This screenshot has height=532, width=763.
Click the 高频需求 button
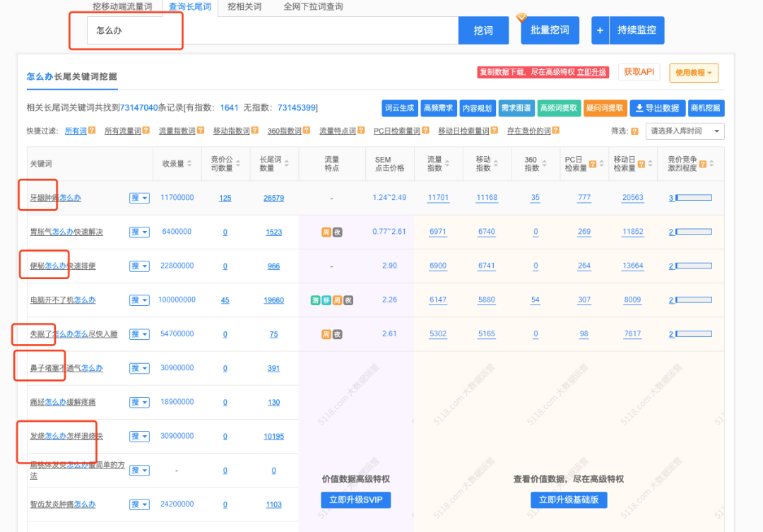click(439, 108)
